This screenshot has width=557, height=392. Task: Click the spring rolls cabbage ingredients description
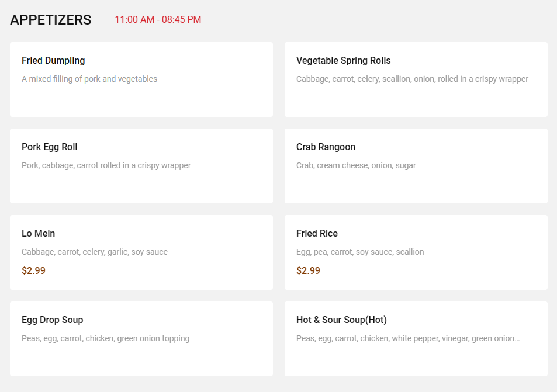(x=412, y=79)
